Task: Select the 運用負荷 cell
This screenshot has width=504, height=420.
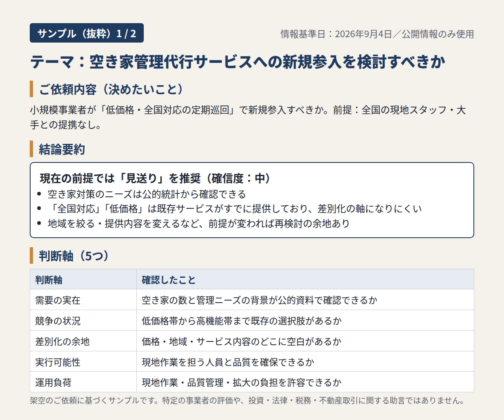Action: (x=83, y=382)
